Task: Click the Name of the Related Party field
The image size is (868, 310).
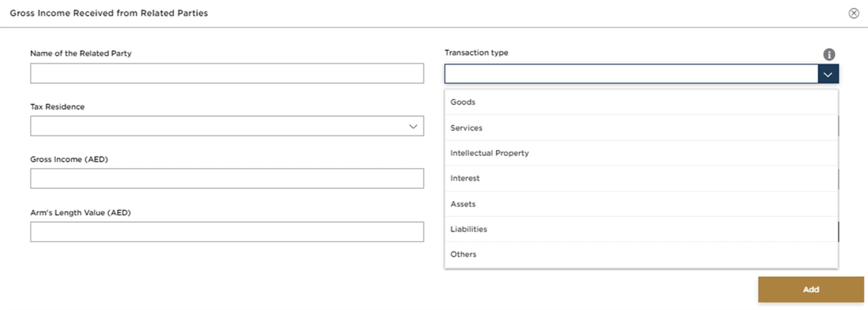Action: (x=227, y=74)
